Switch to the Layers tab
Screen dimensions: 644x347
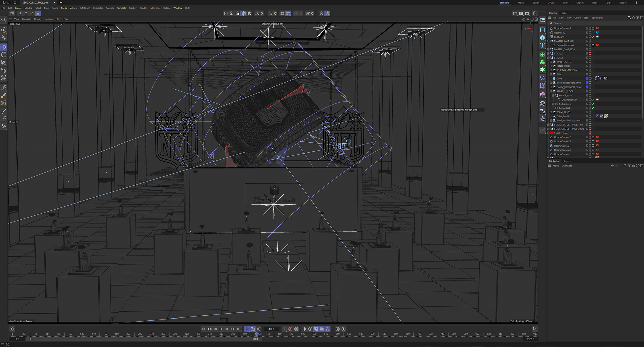[x=567, y=161]
